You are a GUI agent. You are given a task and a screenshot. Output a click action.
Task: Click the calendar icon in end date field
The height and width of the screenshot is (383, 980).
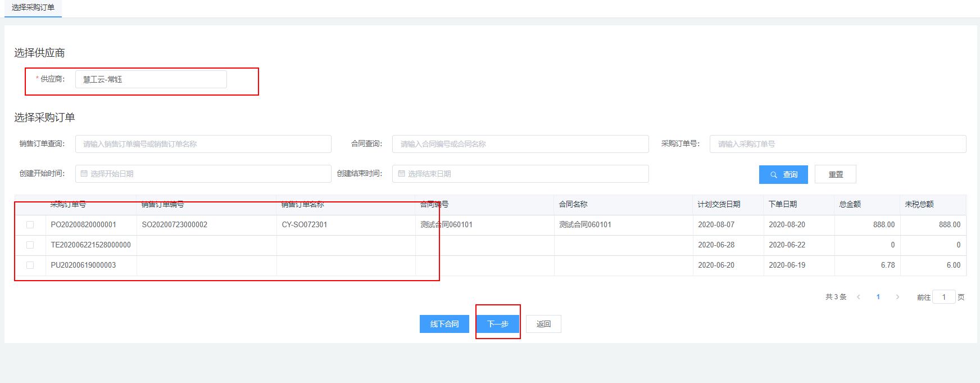(401, 174)
